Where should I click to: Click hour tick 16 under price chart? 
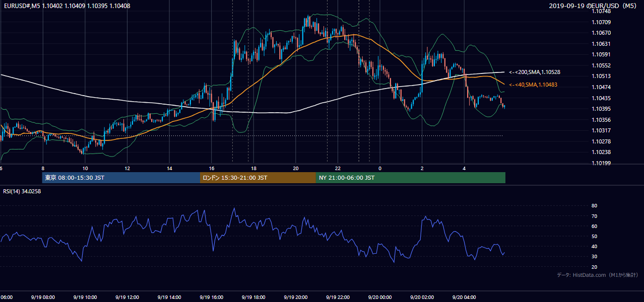click(x=212, y=168)
